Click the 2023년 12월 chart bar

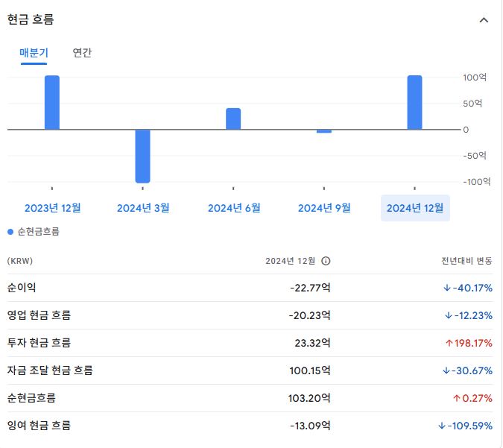(52, 102)
